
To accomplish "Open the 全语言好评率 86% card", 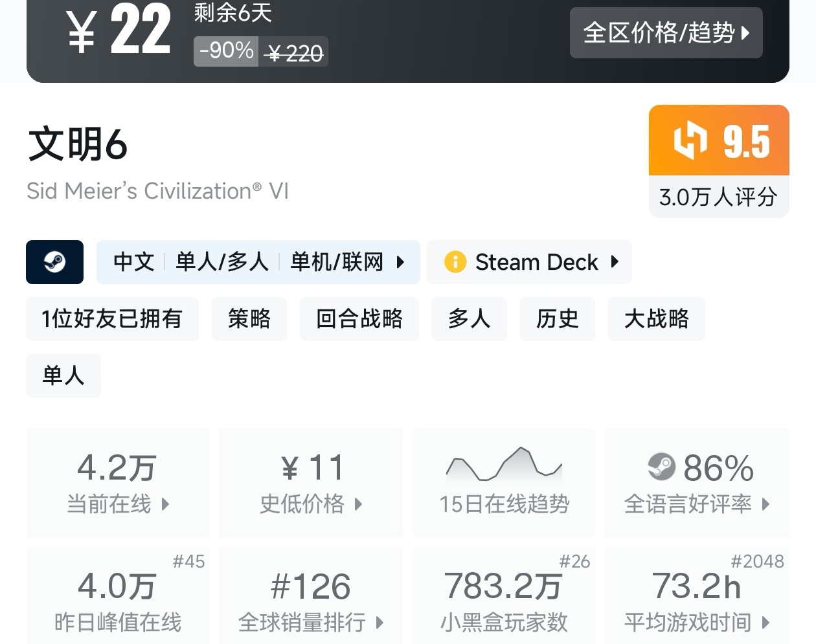I will click(697, 483).
